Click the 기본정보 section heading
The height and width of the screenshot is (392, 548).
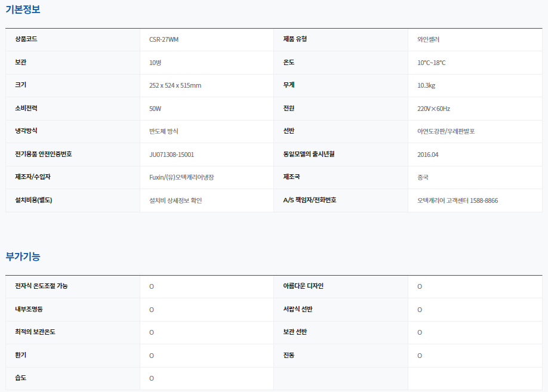(x=23, y=10)
